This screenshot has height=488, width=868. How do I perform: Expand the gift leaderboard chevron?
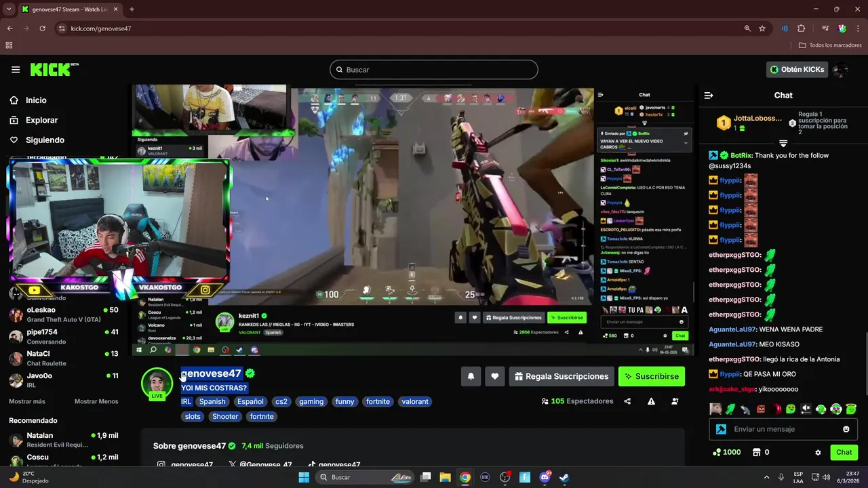[x=783, y=144]
